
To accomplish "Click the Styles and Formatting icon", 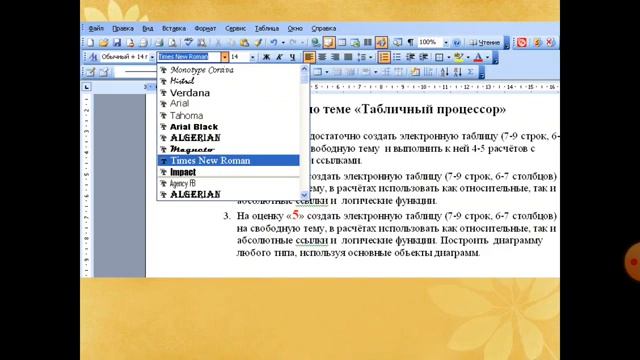I will click(93, 57).
